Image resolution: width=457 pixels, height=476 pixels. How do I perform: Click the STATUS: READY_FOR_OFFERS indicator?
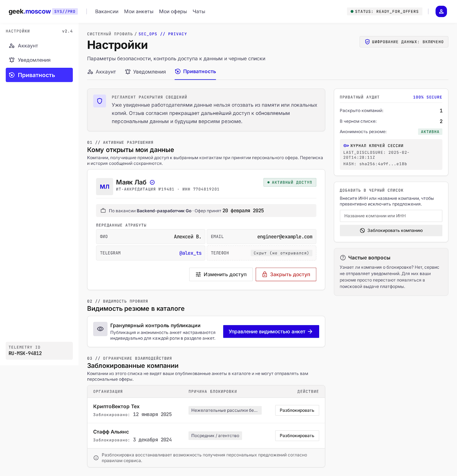click(385, 12)
